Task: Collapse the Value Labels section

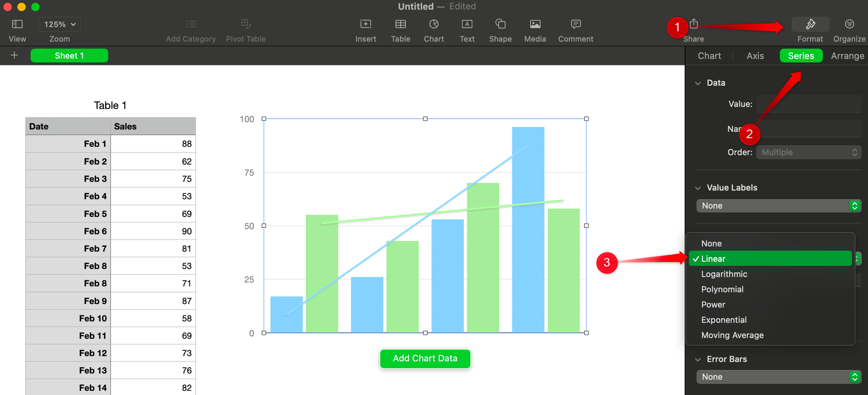Action: [698, 188]
